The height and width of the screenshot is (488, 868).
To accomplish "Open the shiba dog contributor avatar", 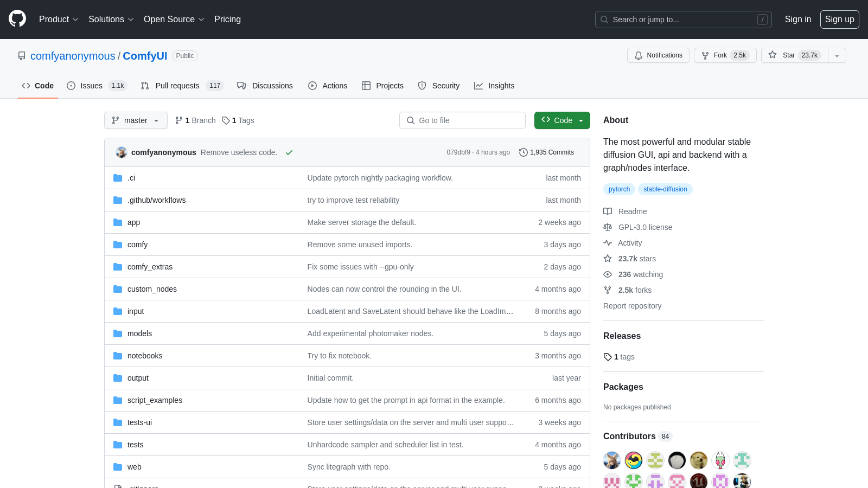I will click(x=699, y=460).
